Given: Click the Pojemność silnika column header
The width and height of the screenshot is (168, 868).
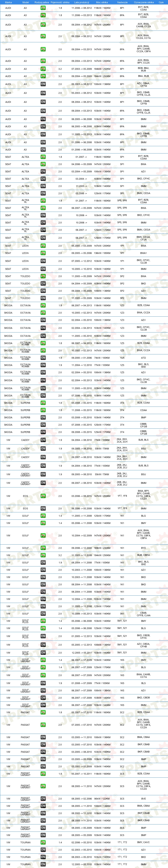Looking at the screenshot, I should click(60, 2).
